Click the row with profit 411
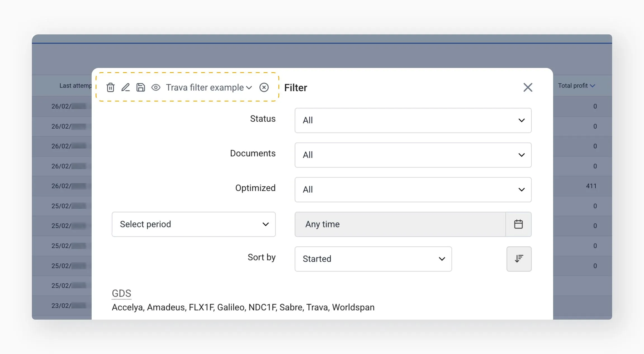Viewport: 644px width, 354px height. 591,186
